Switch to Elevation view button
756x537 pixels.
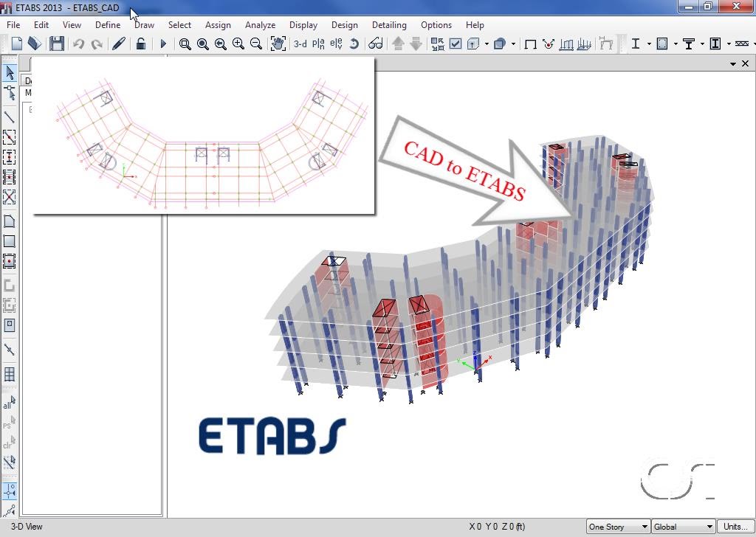[x=336, y=44]
